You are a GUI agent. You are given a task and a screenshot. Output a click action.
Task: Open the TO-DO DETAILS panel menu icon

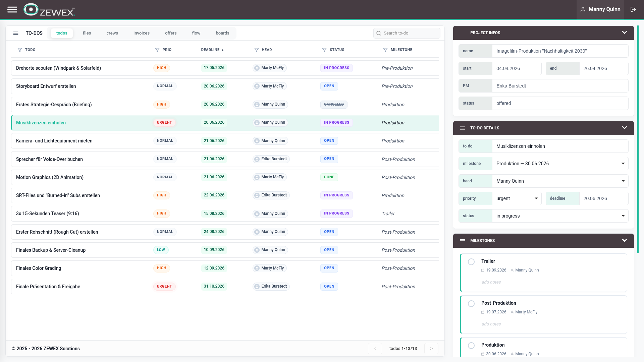coord(463,128)
